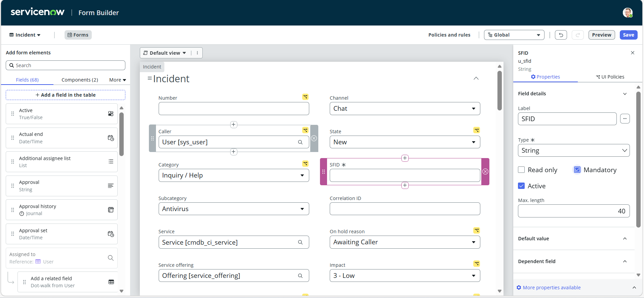This screenshot has width=644, height=298.
Task: Uncheck the Mandatory checkbox
Action: pyautogui.click(x=577, y=170)
